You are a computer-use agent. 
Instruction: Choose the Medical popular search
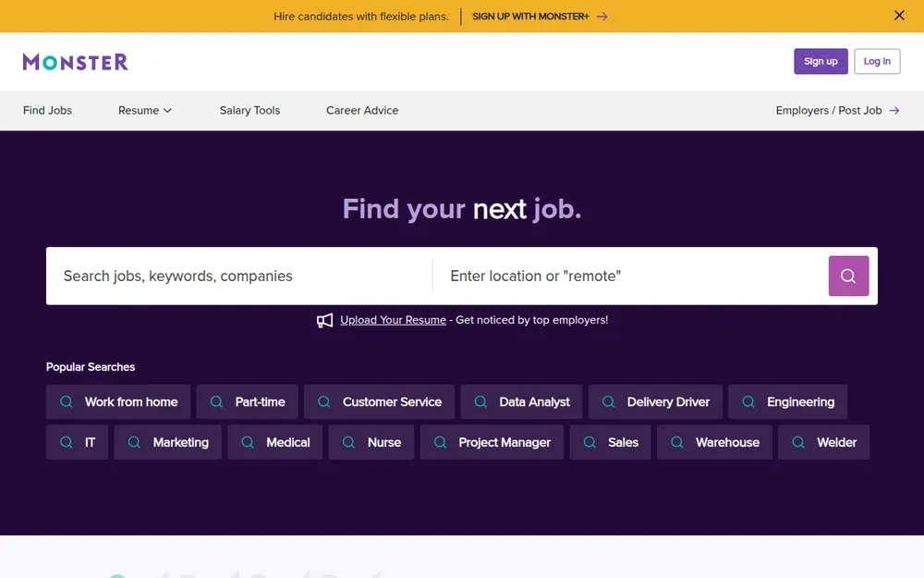pyautogui.click(x=275, y=442)
